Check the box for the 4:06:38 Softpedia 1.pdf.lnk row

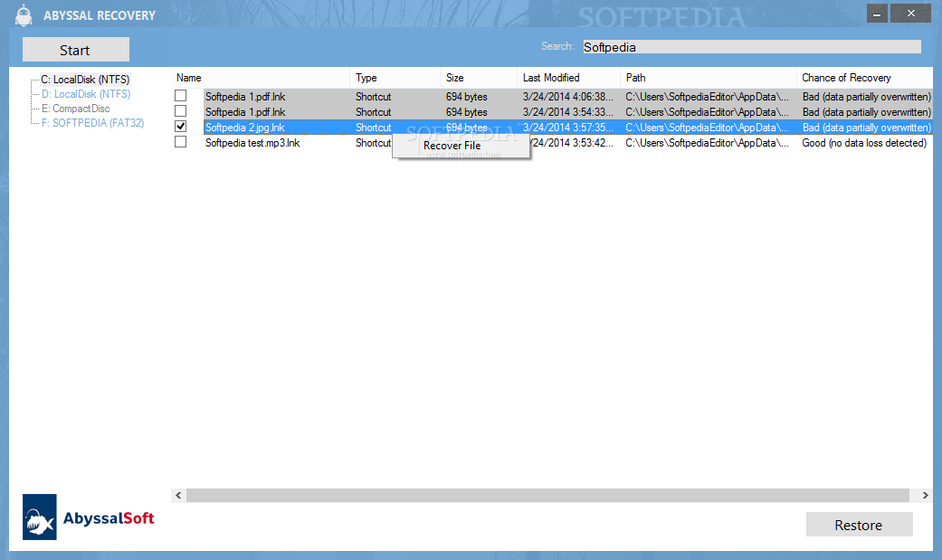pos(180,96)
